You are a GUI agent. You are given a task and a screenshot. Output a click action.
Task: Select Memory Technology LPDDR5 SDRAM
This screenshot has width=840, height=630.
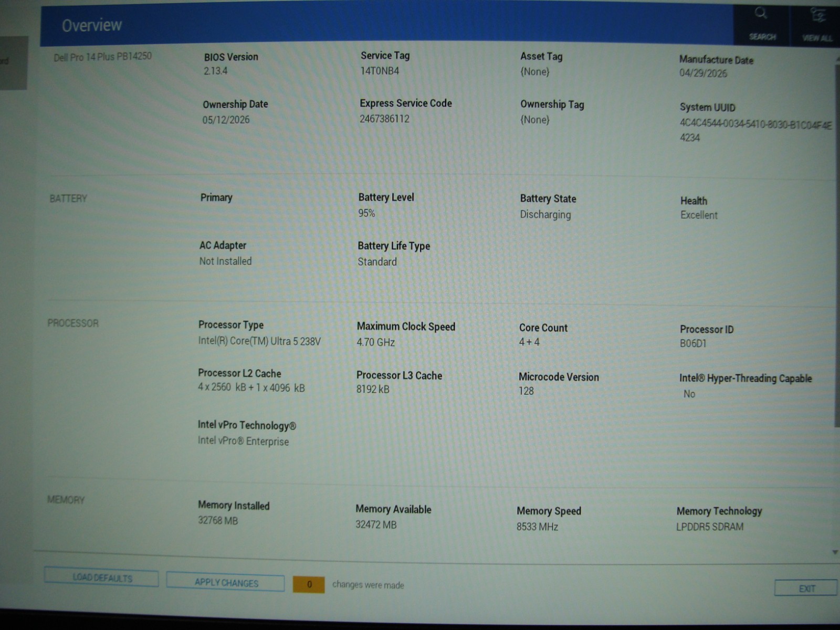[x=709, y=527]
